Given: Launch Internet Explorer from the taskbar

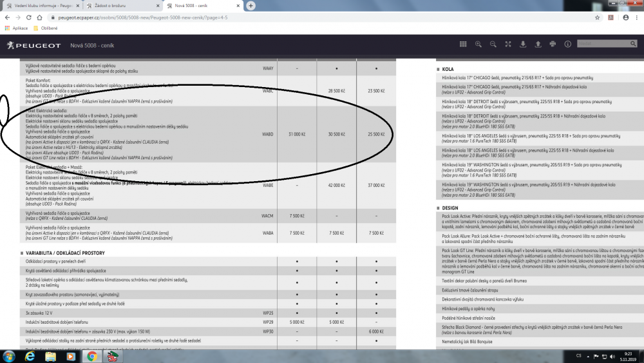Looking at the screenshot, I should [x=30, y=357].
